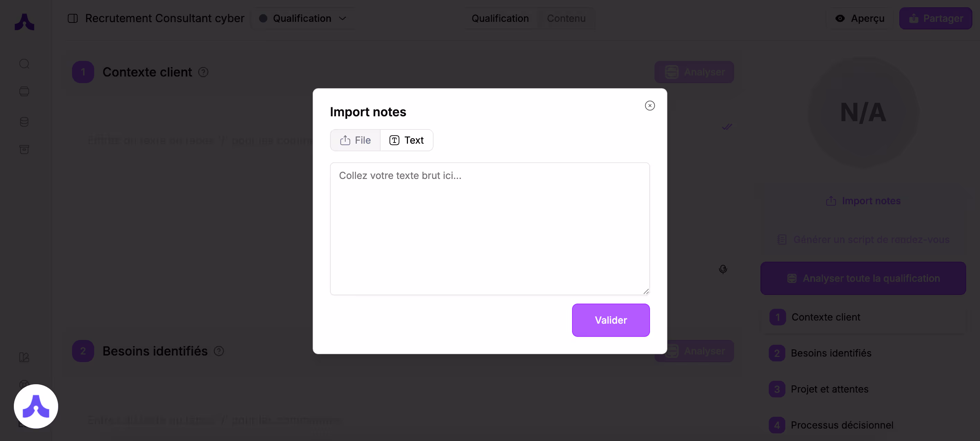This screenshot has width=980, height=441.
Task: Validate the imported notes with Valider
Action: (x=611, y=320)
